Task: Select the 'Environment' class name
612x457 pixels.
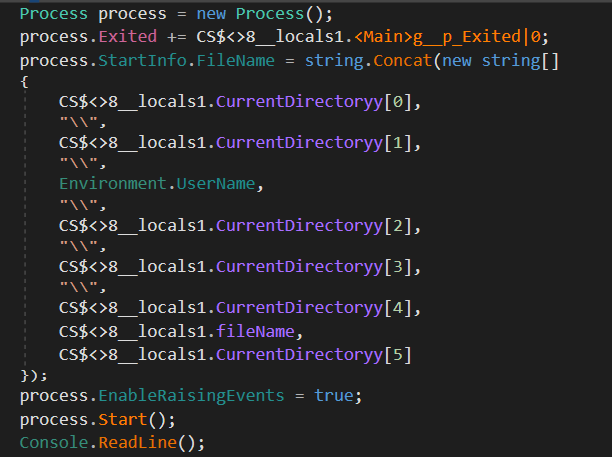Action: coord(113,183)
